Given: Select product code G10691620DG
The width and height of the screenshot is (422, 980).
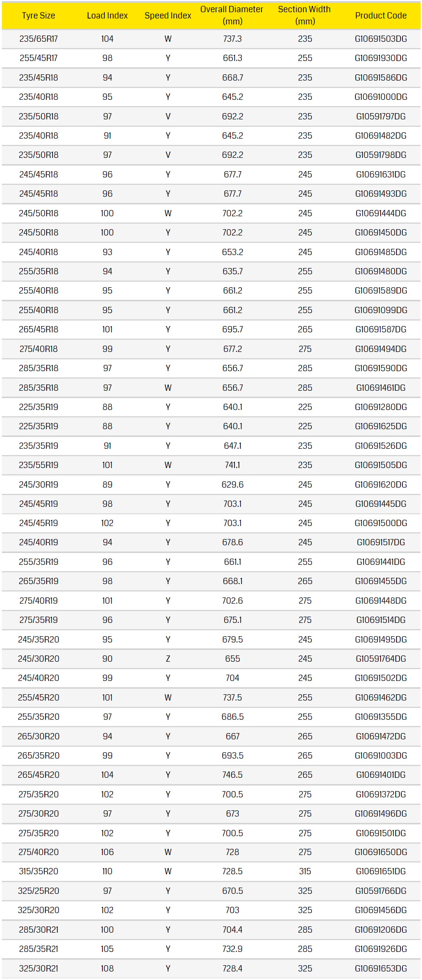Looking at the screenshot, I should click(381, 484).
